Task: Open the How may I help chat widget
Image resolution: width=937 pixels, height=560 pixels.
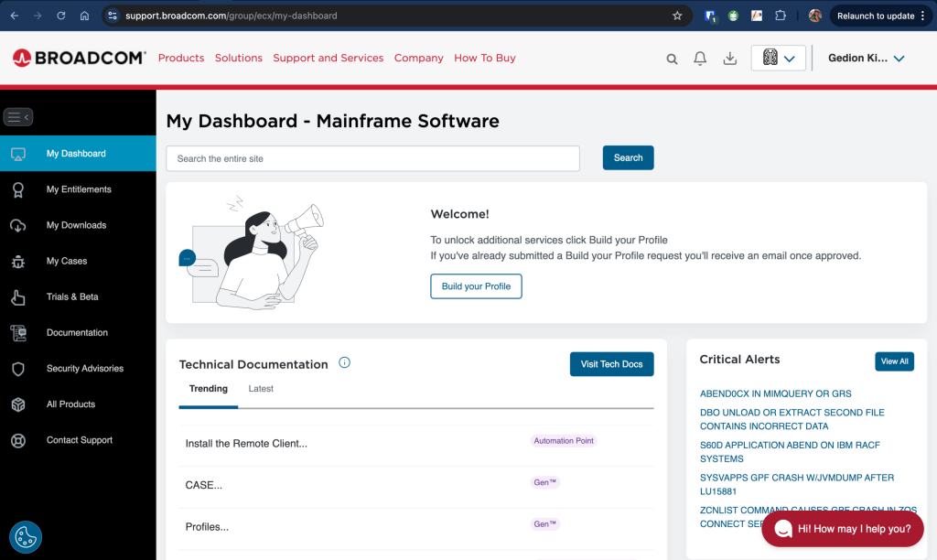Action: (x=842, y=529)
